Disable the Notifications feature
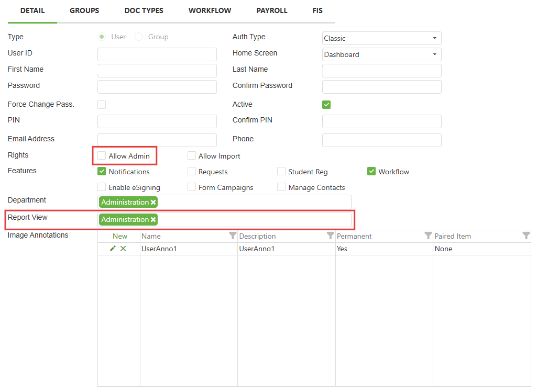Image resolution: width=537 pixels, height=392 pixels. point(102,171)
